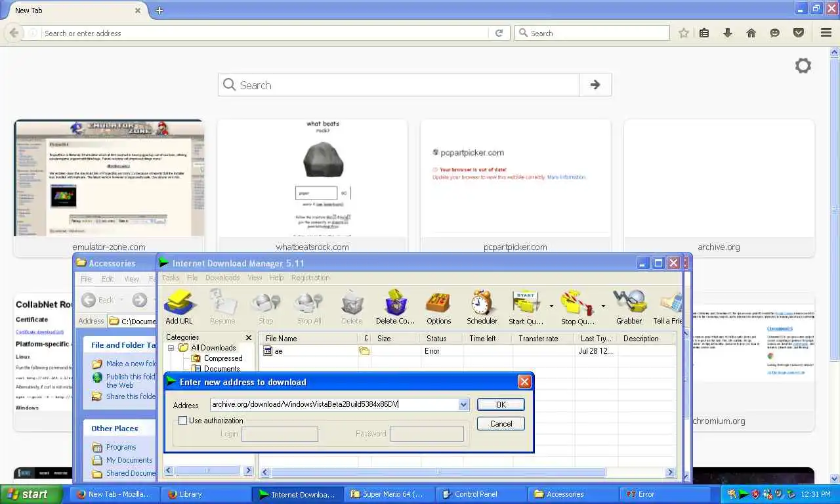Screen dimensions: 840x504
Task: Switch to Super Mario 64 taskbar item
Action: click(389, 494)
